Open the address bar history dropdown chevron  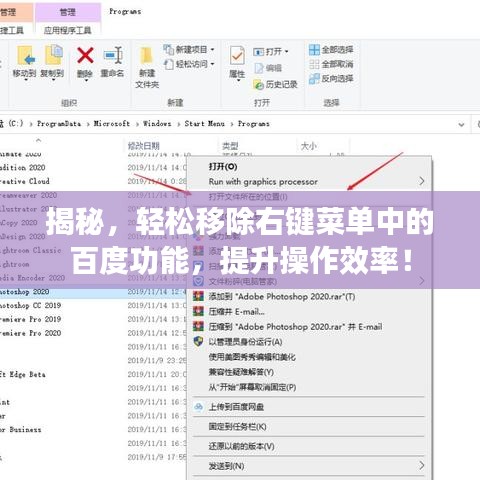click(x=461, y=125)
